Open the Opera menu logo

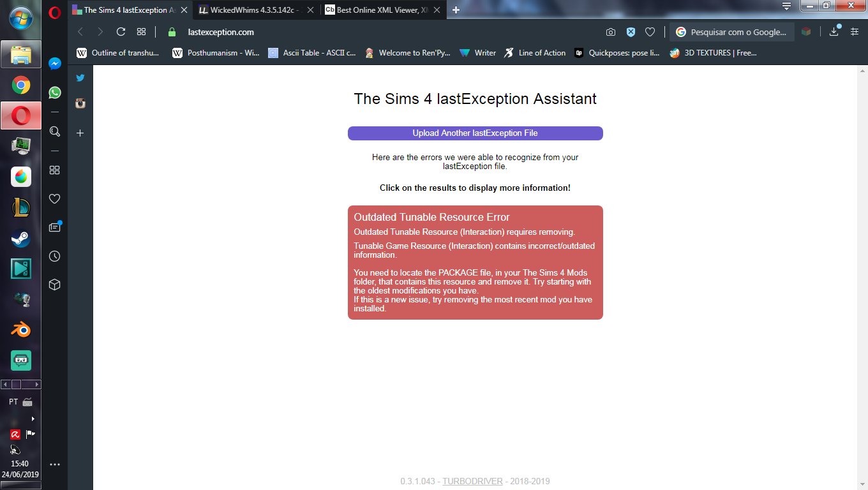click(55, 11)
